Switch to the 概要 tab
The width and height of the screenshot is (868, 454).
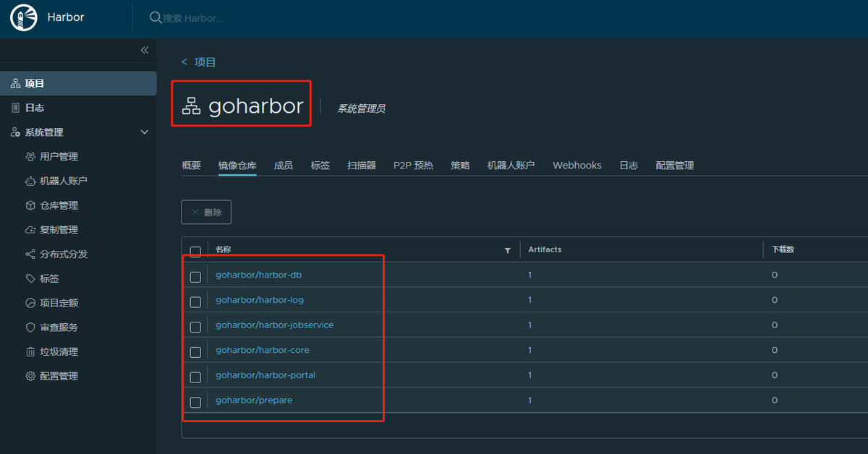tap(191, 166)
